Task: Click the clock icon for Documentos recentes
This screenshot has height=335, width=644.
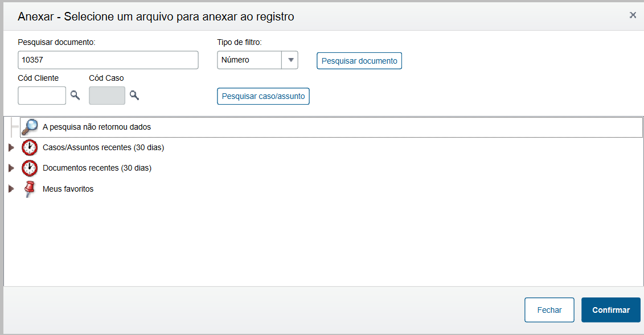Action: tap(29, 168)
